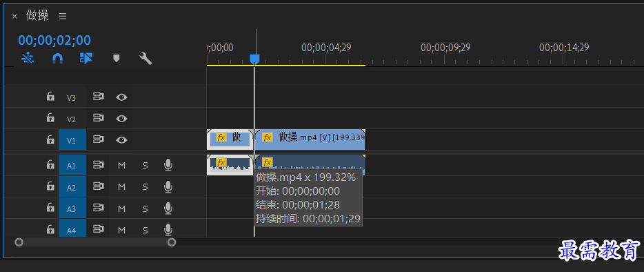Toggle sync lock on track A3
The height and width of the screenshot is (272, 644).
pyautogui.click(x=98, y=208)
